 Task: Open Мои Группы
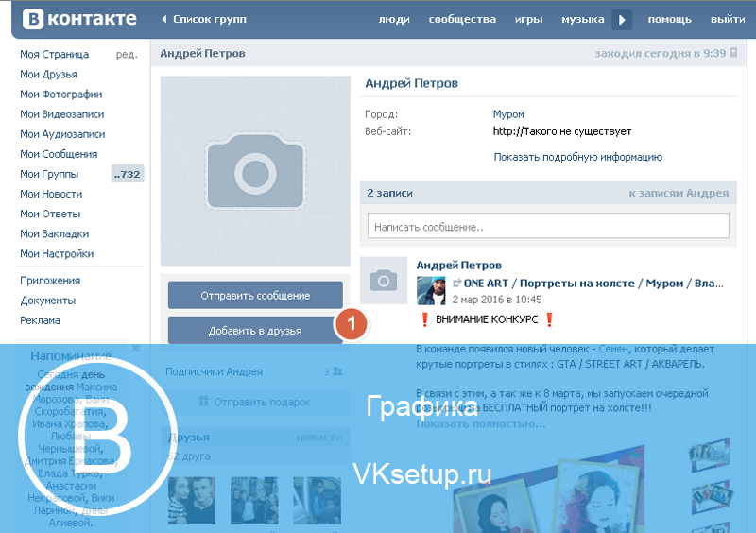pos(49,174)
